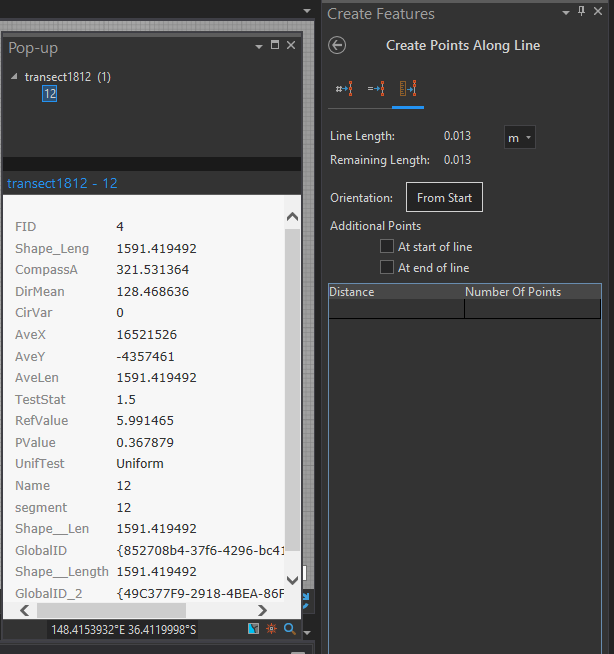This screenshot has width=614, height=654.
Task: Click the transect1812 layer name in tree
Action: click(x=58, y=77)
